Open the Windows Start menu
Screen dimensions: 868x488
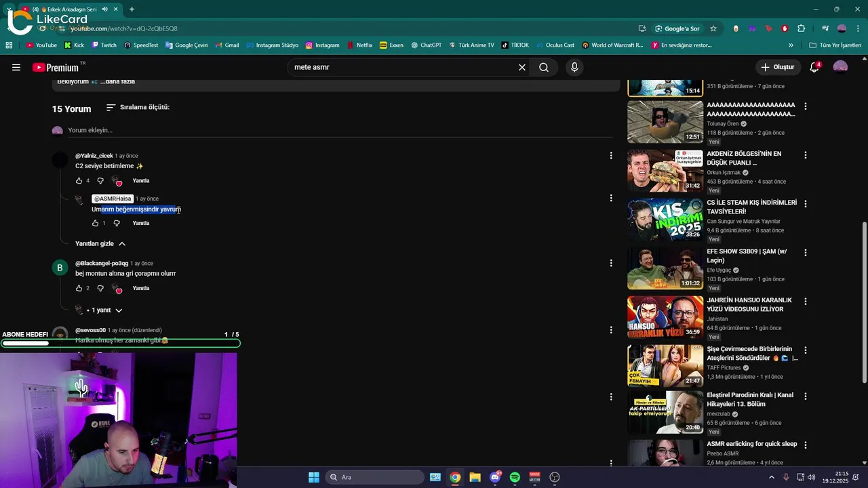pos(314,477)
